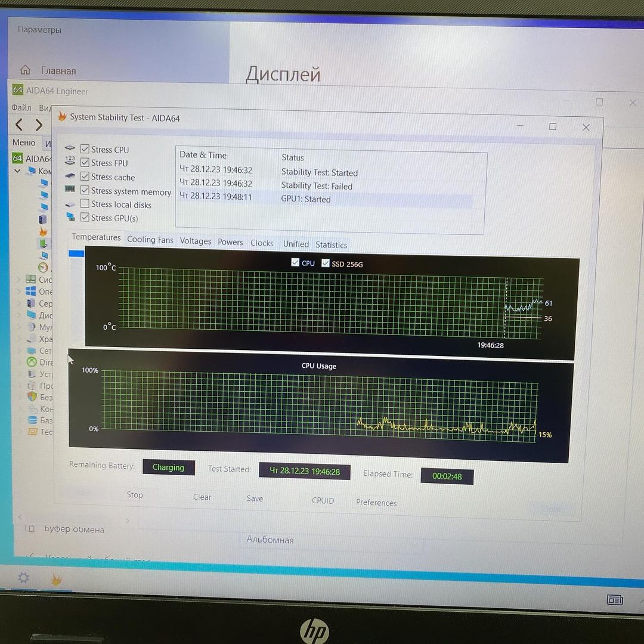Click the Save button

(255, 499)
